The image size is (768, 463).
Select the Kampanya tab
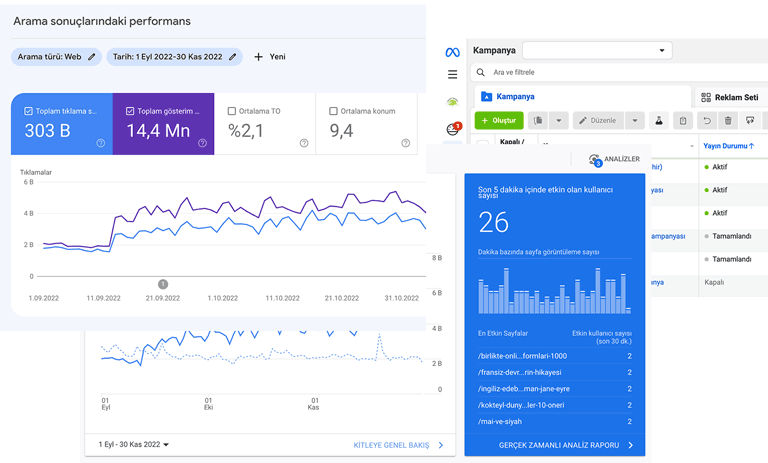click(508, 97)
